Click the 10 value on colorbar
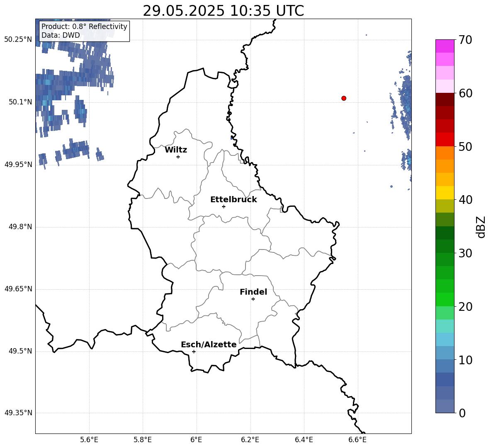This screenshot has height=448, width=491. tap(465, 360)
